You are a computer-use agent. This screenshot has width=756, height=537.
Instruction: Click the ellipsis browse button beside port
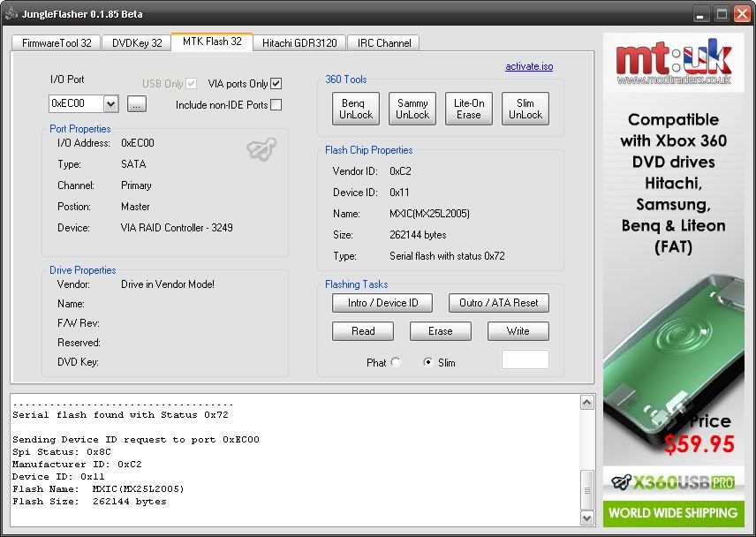[x=136, y=103]
